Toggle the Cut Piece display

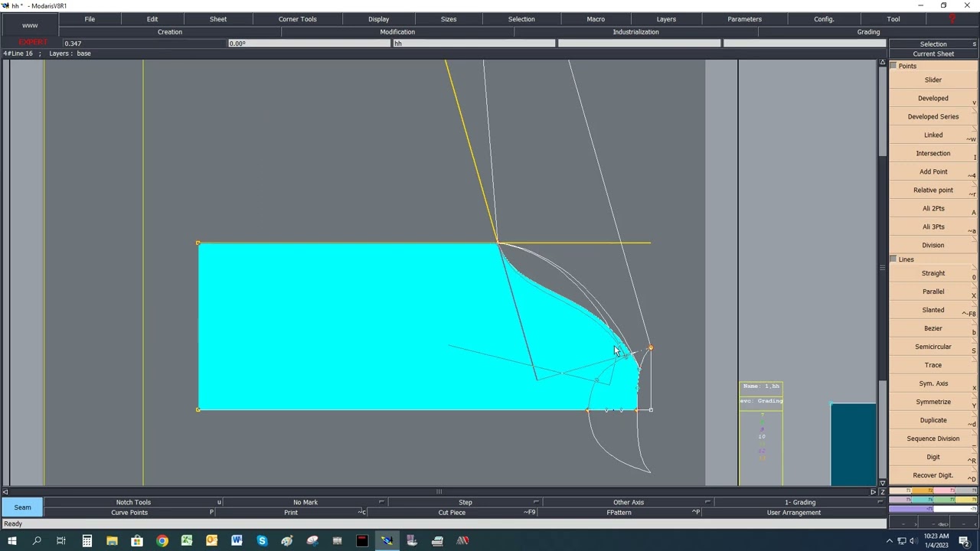point(452,513)
